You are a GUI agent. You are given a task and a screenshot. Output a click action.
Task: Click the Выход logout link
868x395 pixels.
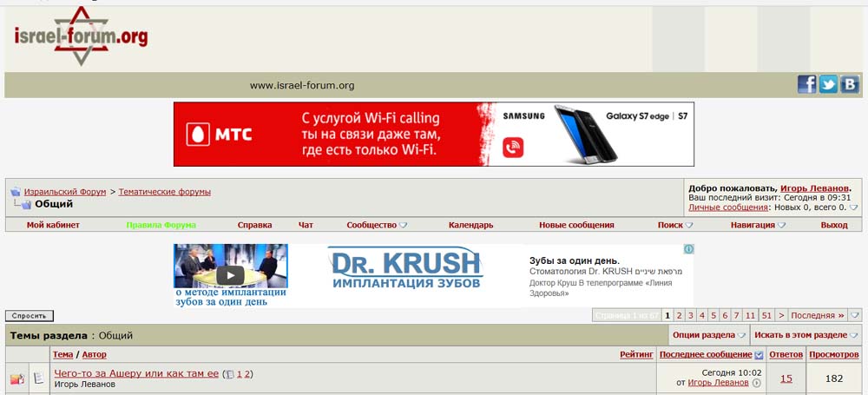[834, 225]
